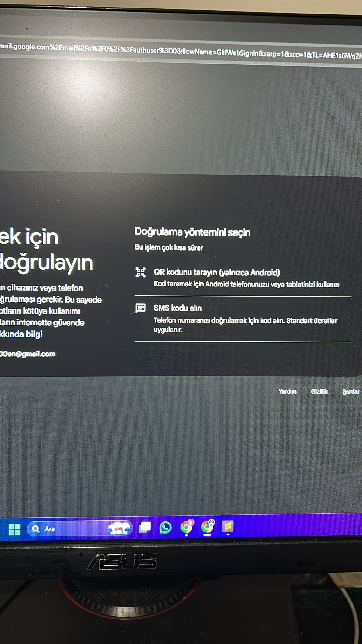Choose the QR kodunu tarayın verification option

pyautogui.click(x=243, y=278)
